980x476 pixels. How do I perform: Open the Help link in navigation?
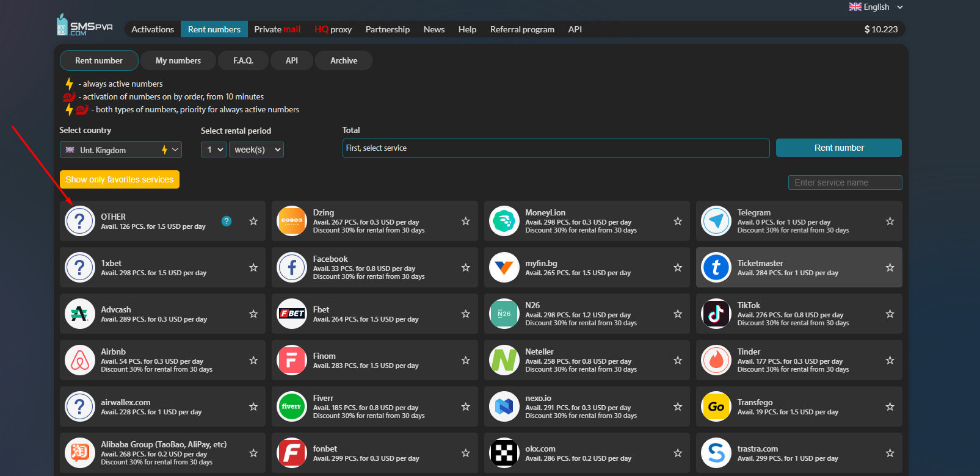click(467, 29)
